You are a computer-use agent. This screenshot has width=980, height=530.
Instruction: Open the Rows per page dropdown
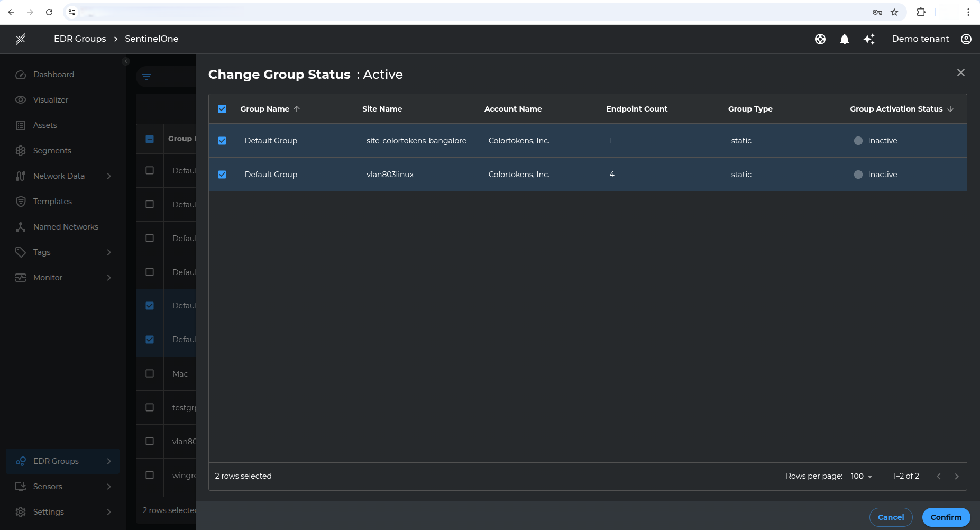(862, 476)
